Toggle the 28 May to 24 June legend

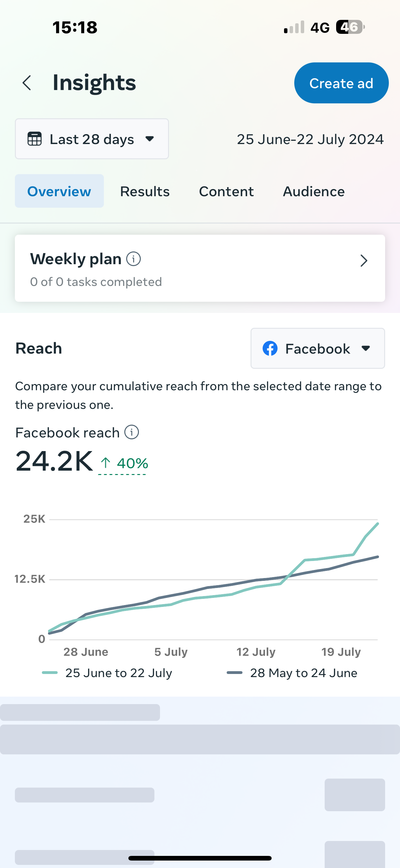pyautogui.click(x=292, y=673)
